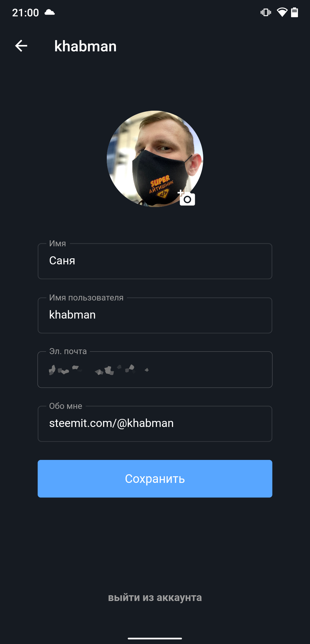
Task: Tap the back arrow icon
Action: [21, 46]
